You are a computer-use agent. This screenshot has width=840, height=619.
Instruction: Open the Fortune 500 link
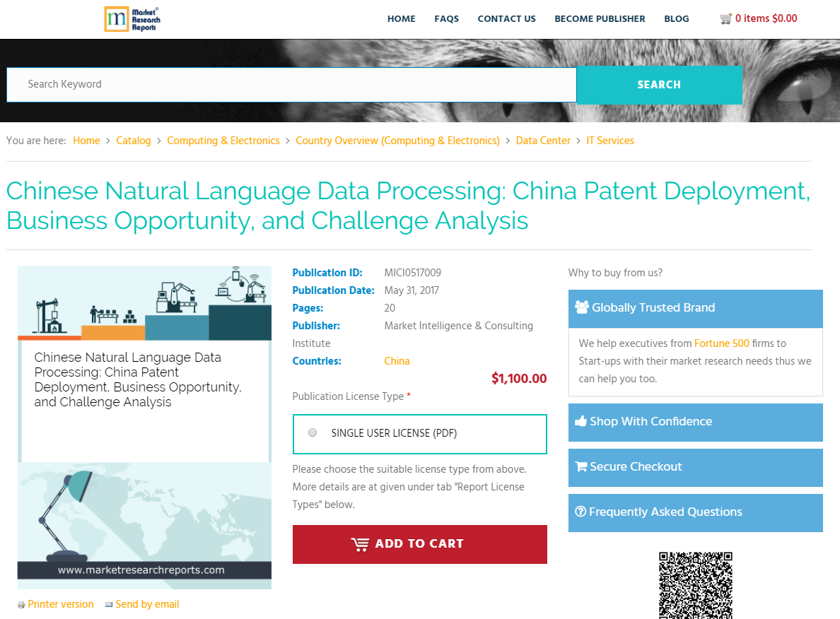point(722,343)
